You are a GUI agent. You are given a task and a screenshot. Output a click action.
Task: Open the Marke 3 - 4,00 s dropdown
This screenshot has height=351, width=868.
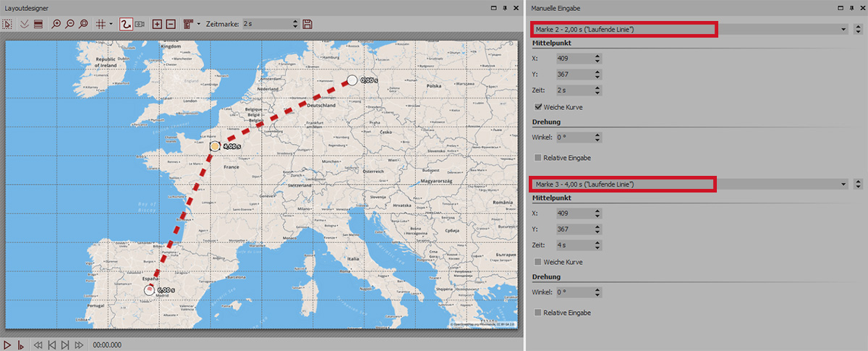click(x=844, y=185)
